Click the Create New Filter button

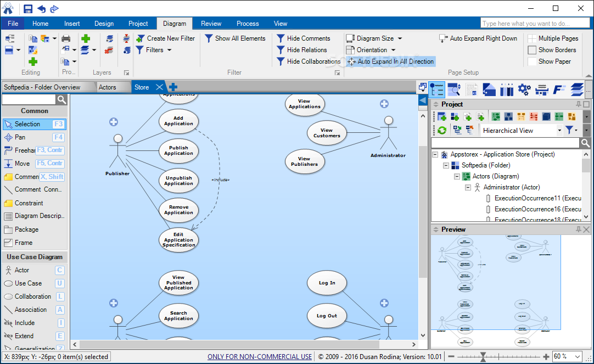166,38
